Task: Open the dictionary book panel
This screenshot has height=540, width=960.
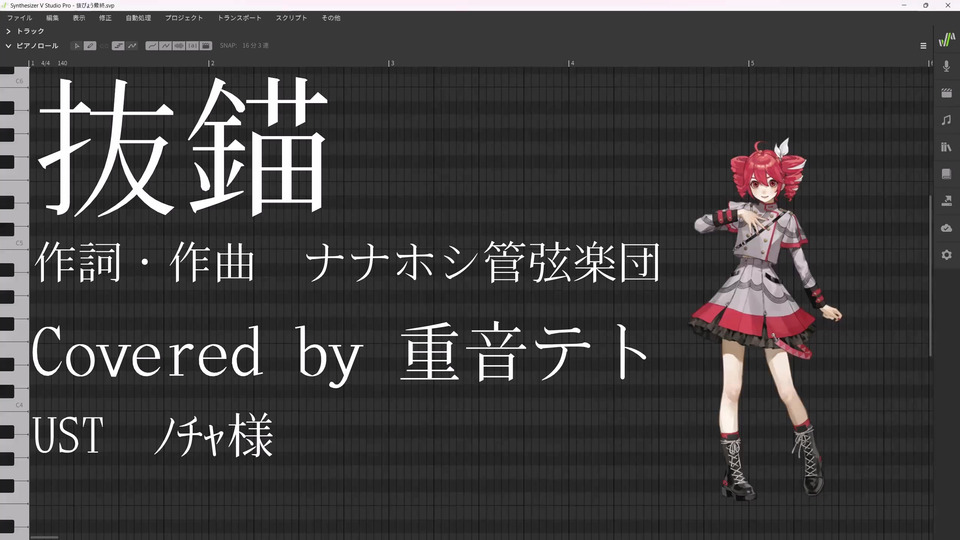Action: (x=947, y=174)
